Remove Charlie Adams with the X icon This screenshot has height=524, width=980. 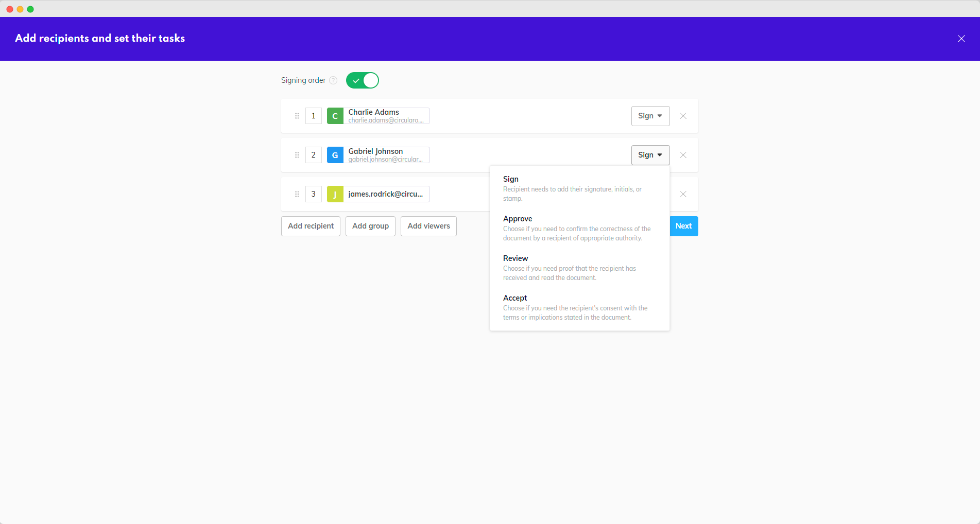click(683, 116)
